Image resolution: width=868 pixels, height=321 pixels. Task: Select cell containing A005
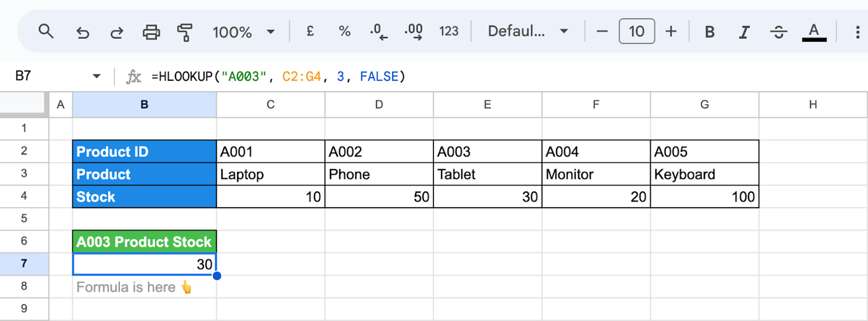(x=705, y=151)
